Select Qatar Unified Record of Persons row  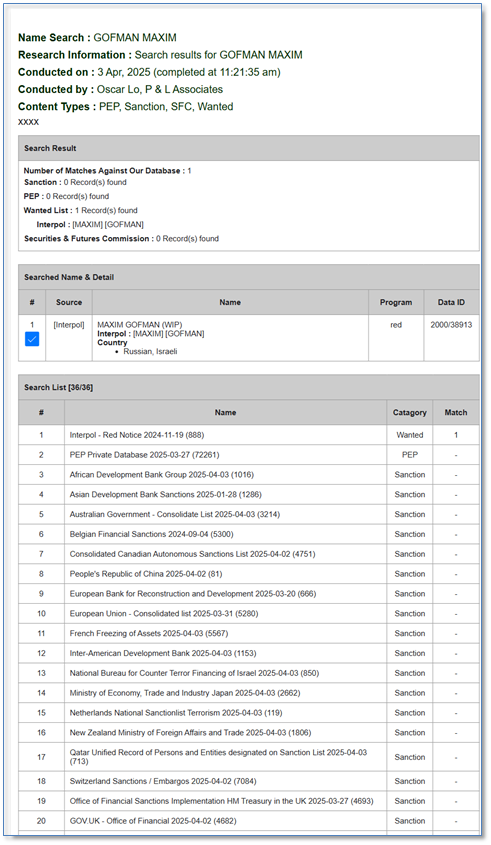click(x=248, y=757)
